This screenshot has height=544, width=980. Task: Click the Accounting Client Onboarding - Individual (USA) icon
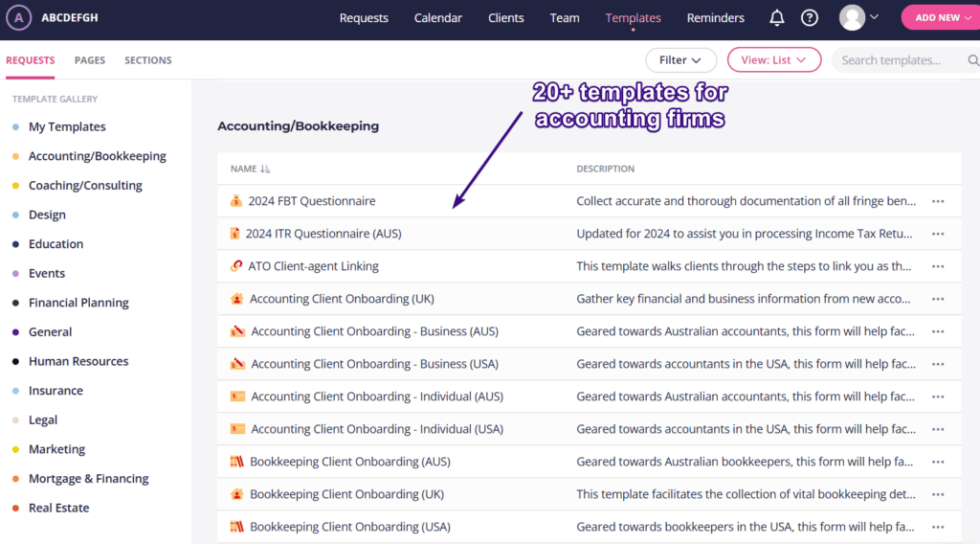[237, 428]
